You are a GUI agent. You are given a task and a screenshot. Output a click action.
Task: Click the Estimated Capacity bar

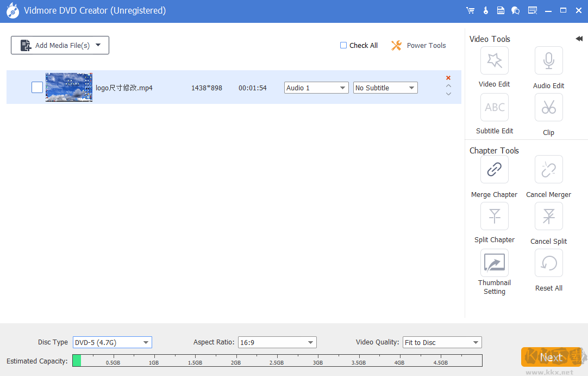[277, 360]
